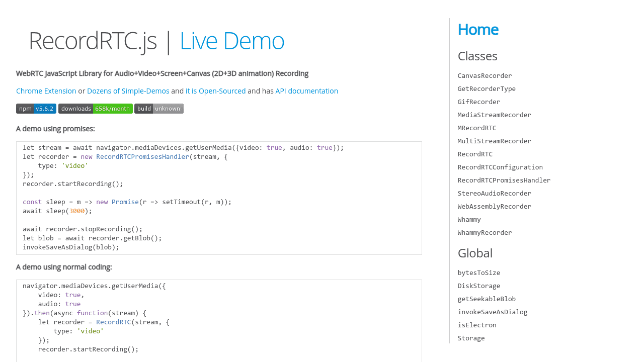Click the build unknown badge
The image size is (644, 362).
tap(159, 109)
